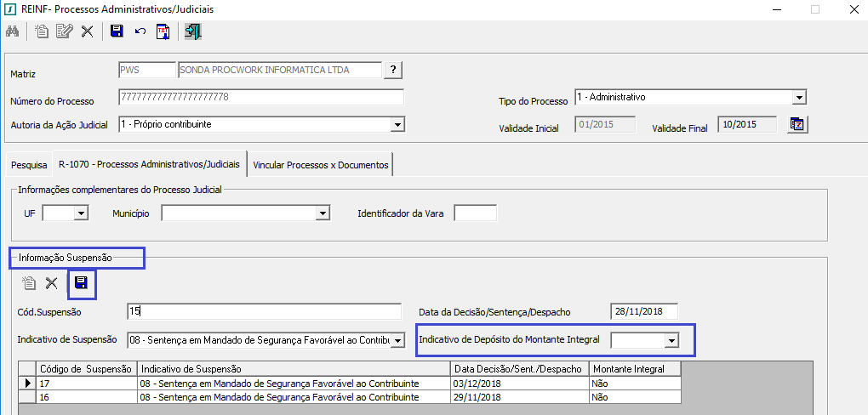Click the ? lookup button beside Matriz
Screen dimensions: 868x415
click(x=392, y=70)
